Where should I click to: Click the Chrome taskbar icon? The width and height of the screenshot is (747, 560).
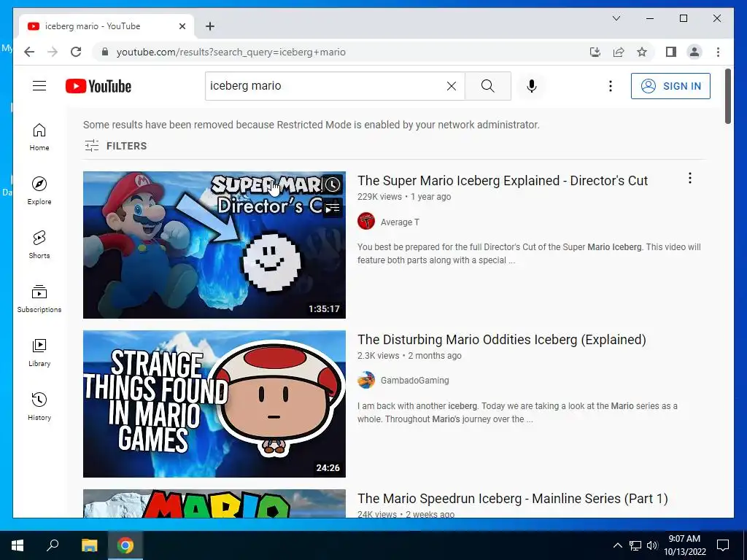[125, 545]
